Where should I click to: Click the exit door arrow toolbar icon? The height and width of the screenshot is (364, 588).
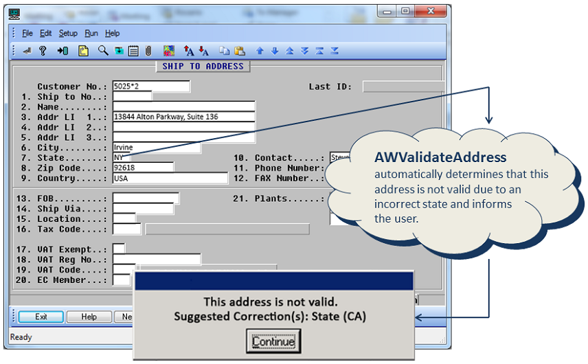(x=63, y=51)
